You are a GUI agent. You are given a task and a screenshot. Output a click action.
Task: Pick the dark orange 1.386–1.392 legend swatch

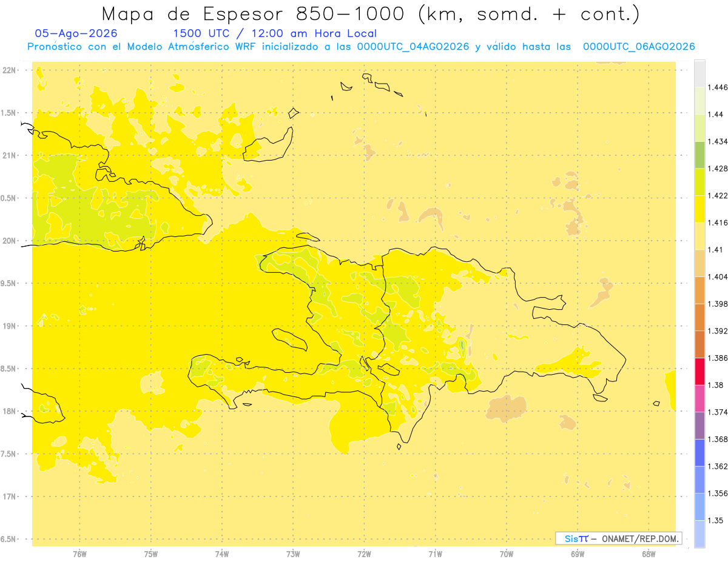click(x=699, y=344)
